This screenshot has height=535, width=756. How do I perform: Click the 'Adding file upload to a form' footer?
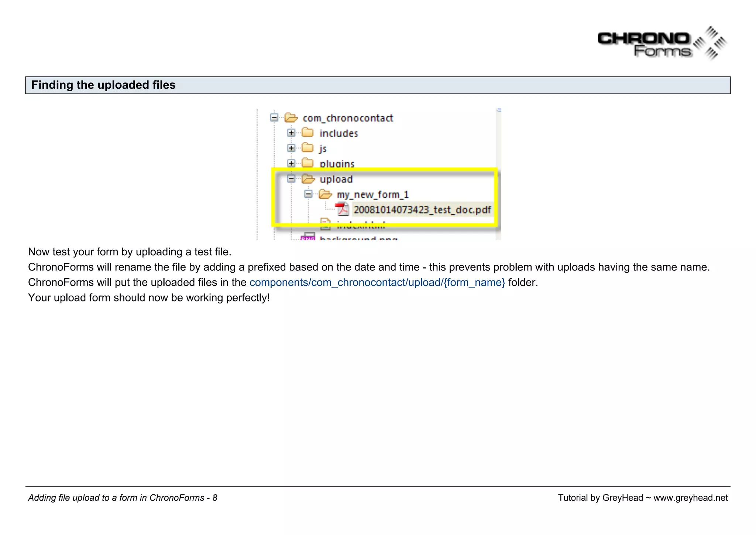(x=123, y=498)
